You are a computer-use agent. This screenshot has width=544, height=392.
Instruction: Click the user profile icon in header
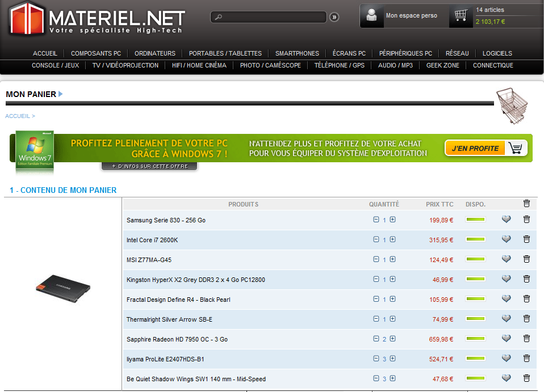(x=372, y=16)
